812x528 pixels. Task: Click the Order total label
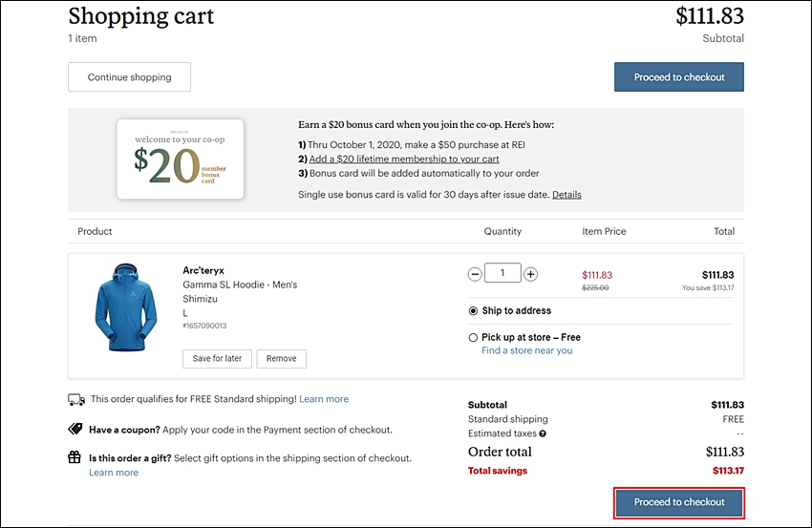pos(500,452)
